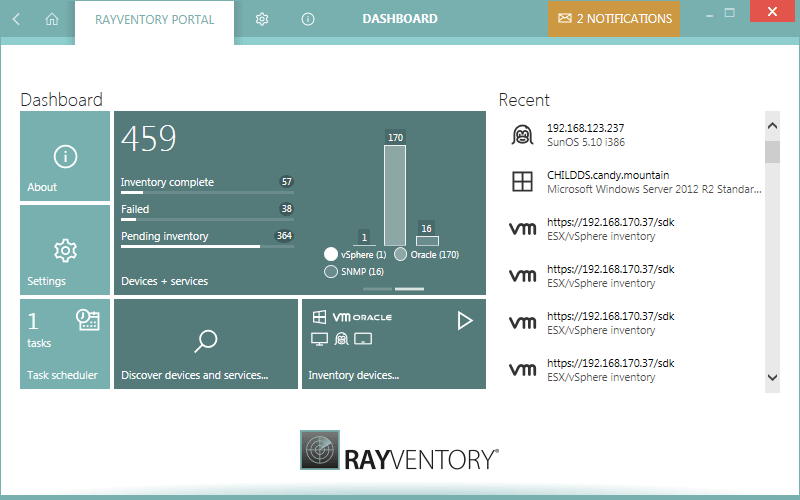800x500 pixels.
Task: Click the Inventory complete 57 badge
Action: (x=286, y=182)
